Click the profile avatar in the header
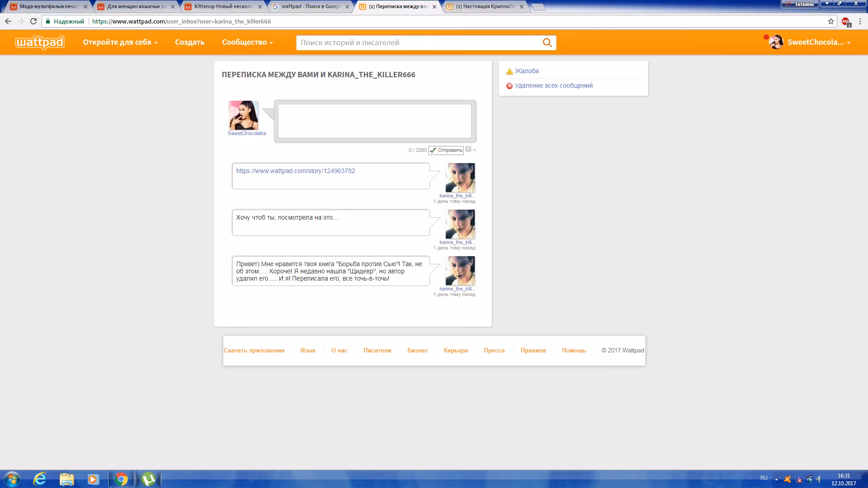Viewport: 868px width, 488px height. click(776, 42)
